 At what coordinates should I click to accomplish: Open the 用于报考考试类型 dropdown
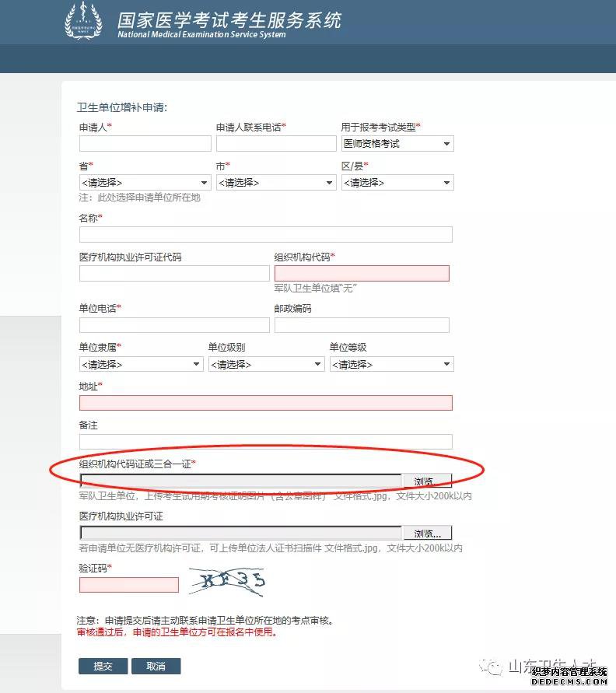397,144
